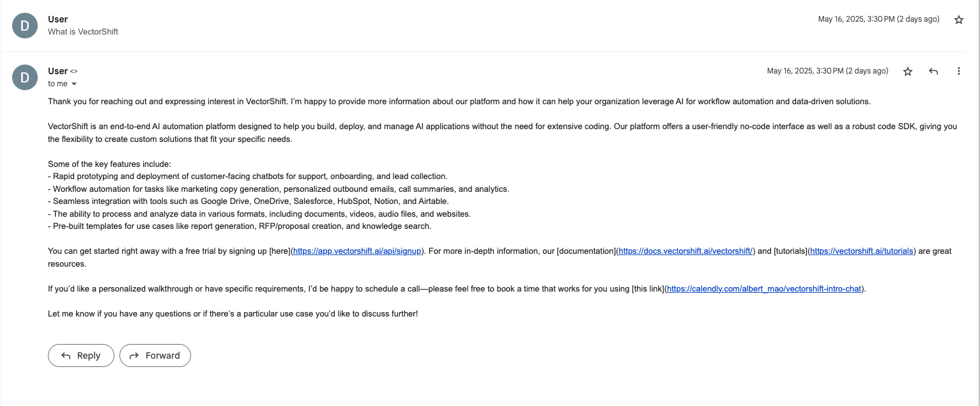Click the curved arrow icon inside the Reply button

pos(65,355)
